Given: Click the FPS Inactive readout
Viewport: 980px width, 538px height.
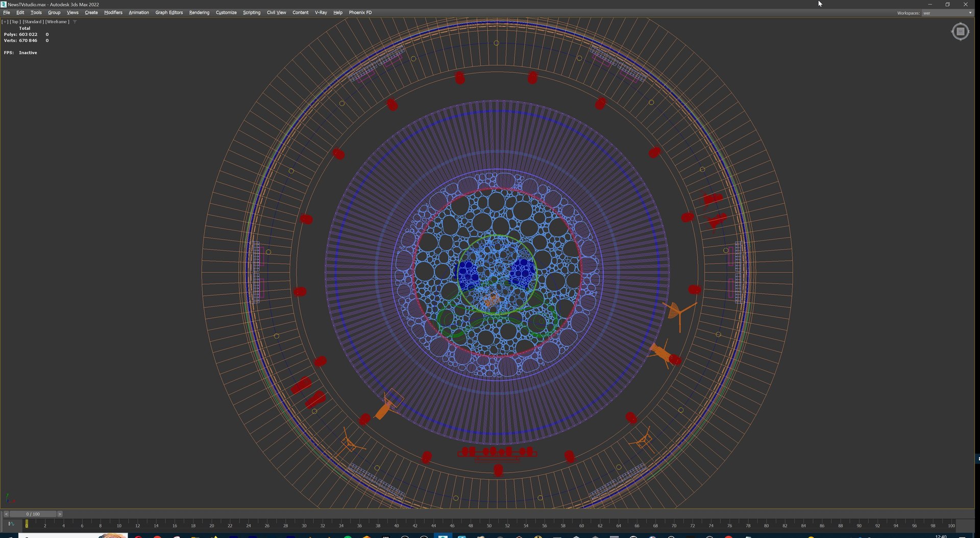Looking at the screenshot, I should pos(20,53).
